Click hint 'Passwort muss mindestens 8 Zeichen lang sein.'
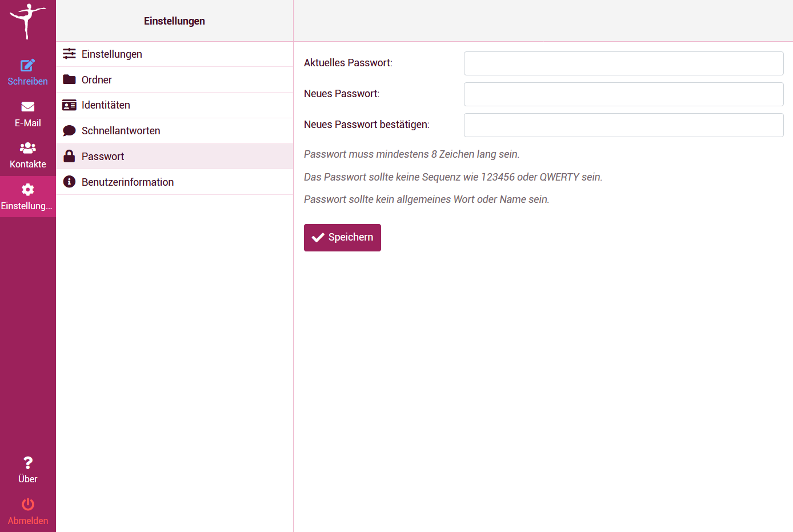Viewport: 793px width, 532px height. point(411,154)
